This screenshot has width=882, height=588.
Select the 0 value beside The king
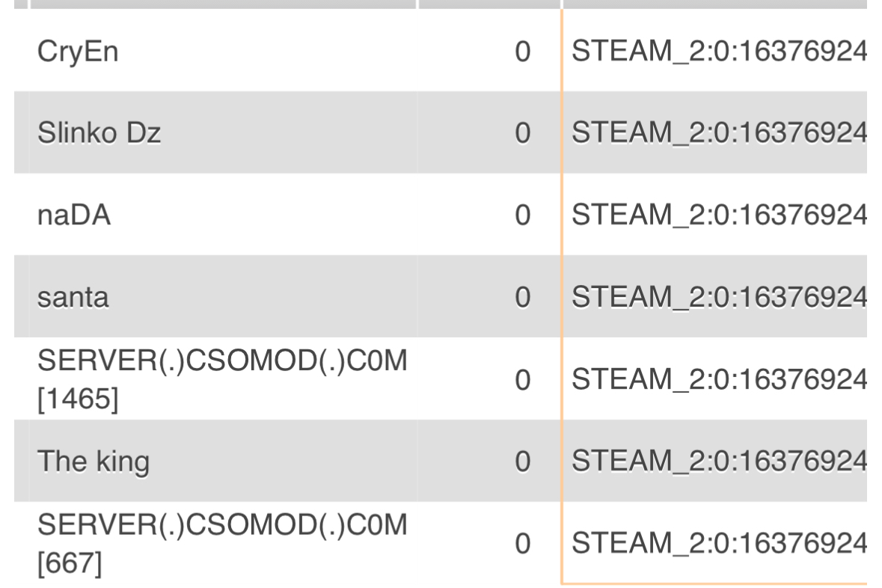(523, 462)
